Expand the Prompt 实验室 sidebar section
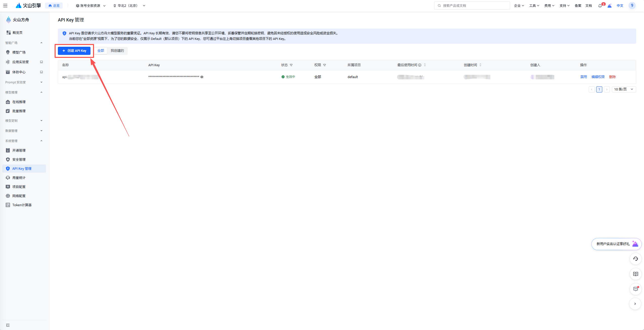The height and width of the screenshot is (330, 644). pyautogui.click(x=23, y=82)
